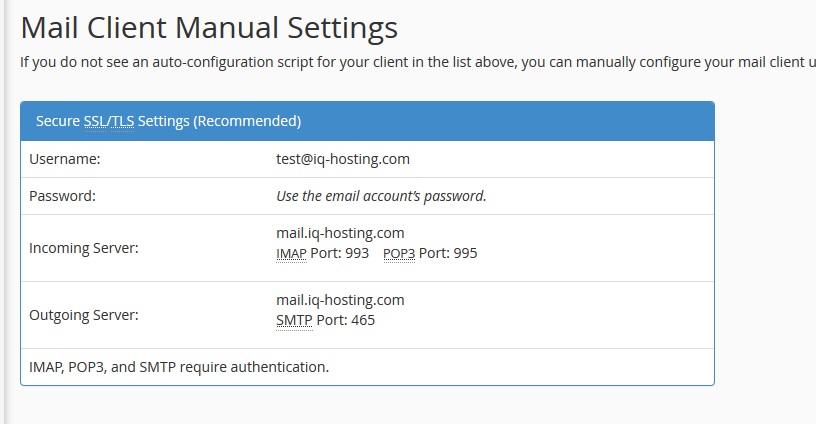This screenshot has height=424, width=816.
Task: Click the POP3 abbreviation link
Action: click(399, 253)
